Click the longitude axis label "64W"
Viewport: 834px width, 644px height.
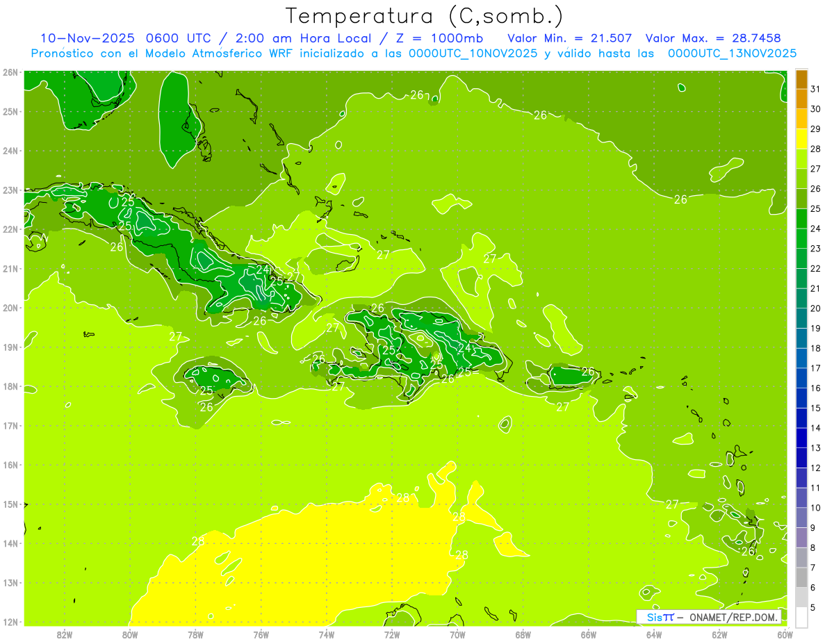pos(654,634)
